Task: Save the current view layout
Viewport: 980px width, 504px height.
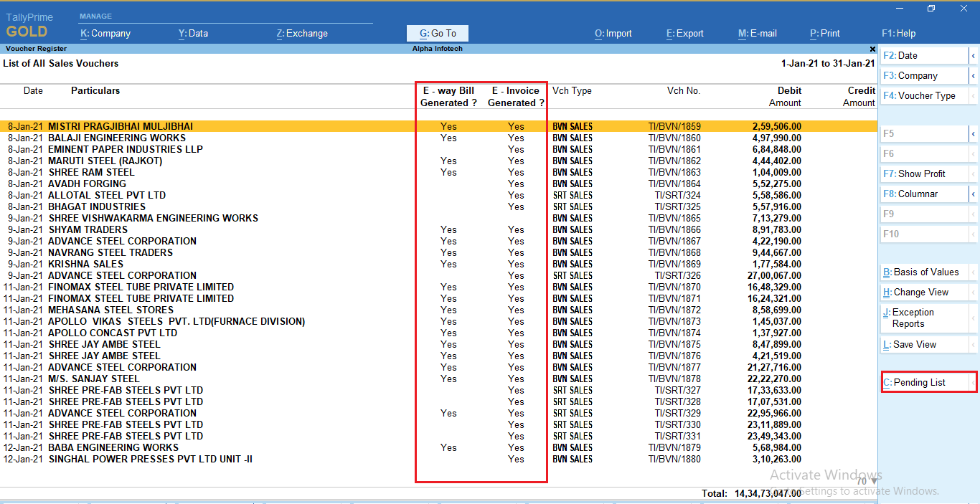Action: click(916, 344)
